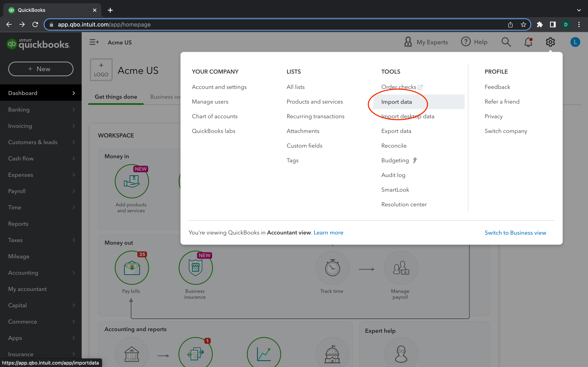Viewport: 588px width, 367px height.
Task: Click the Help question mark icon
Action: click(466, 42)
